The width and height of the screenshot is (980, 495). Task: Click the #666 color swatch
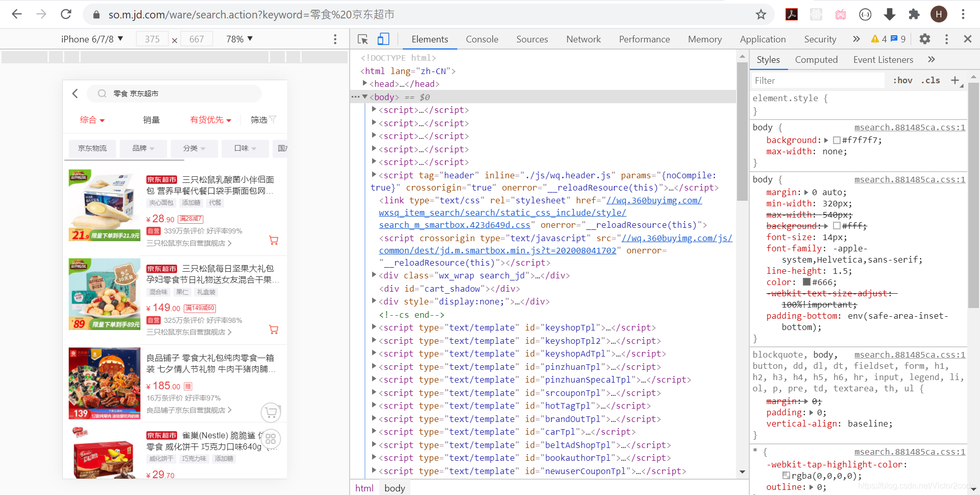[806, 282]
